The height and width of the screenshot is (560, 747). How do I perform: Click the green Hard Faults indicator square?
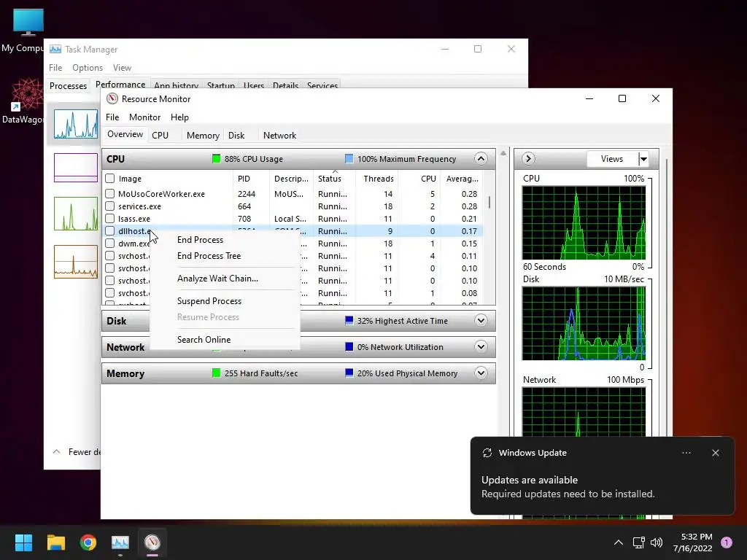pos(216,373)
